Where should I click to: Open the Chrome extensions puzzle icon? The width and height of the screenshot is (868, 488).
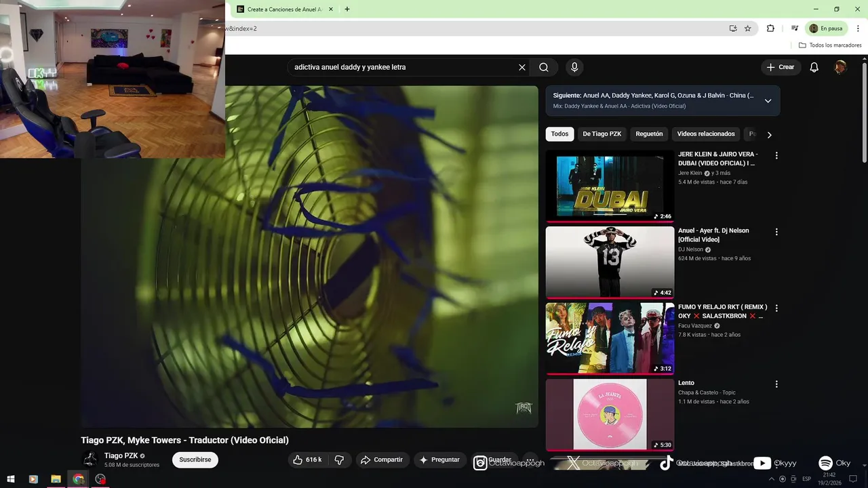point(770,28)
